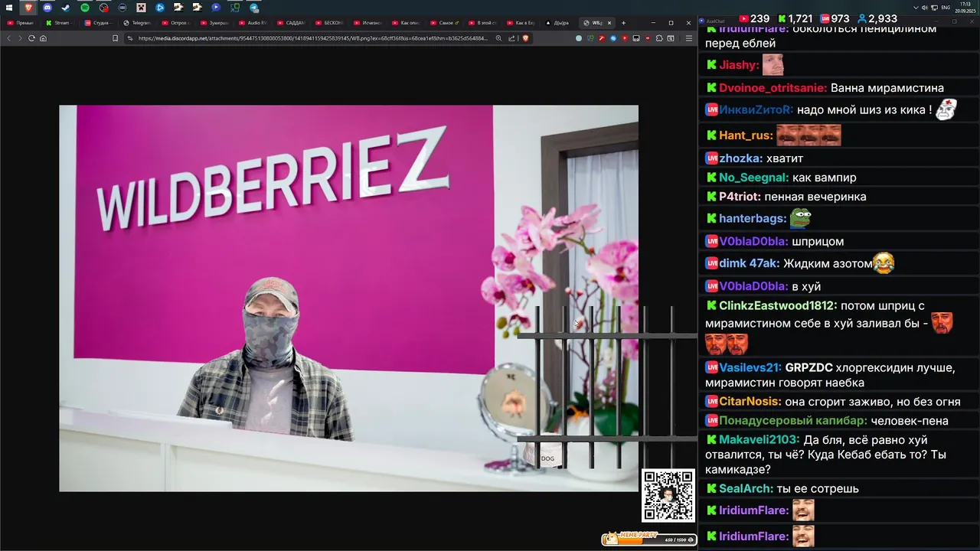Open Discord from the taskbar

47,8
